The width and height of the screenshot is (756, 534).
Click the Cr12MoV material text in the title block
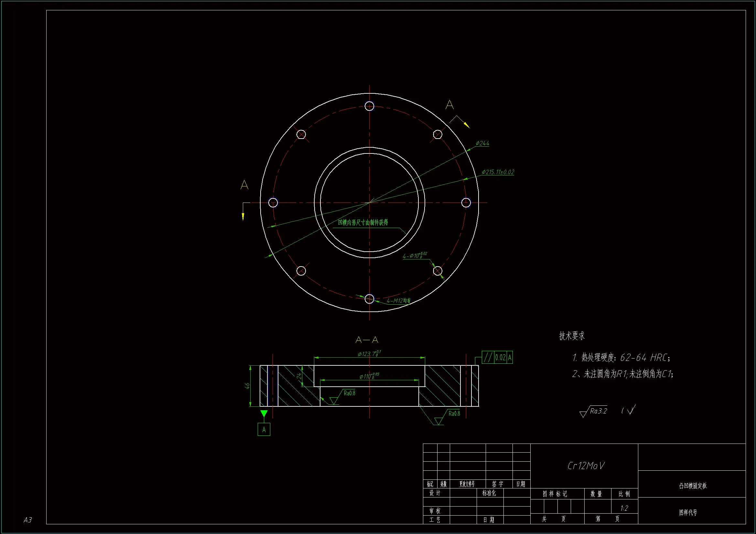[586, 466]
